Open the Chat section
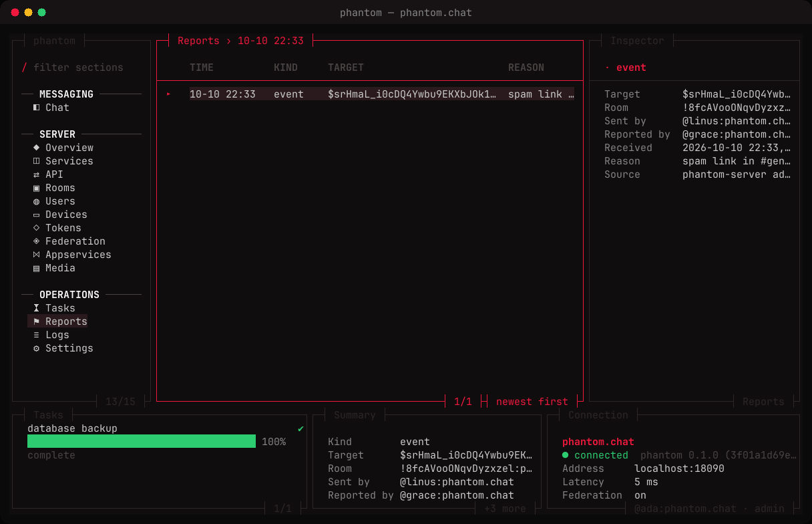812x524 pixels. [x=57, y=108]
